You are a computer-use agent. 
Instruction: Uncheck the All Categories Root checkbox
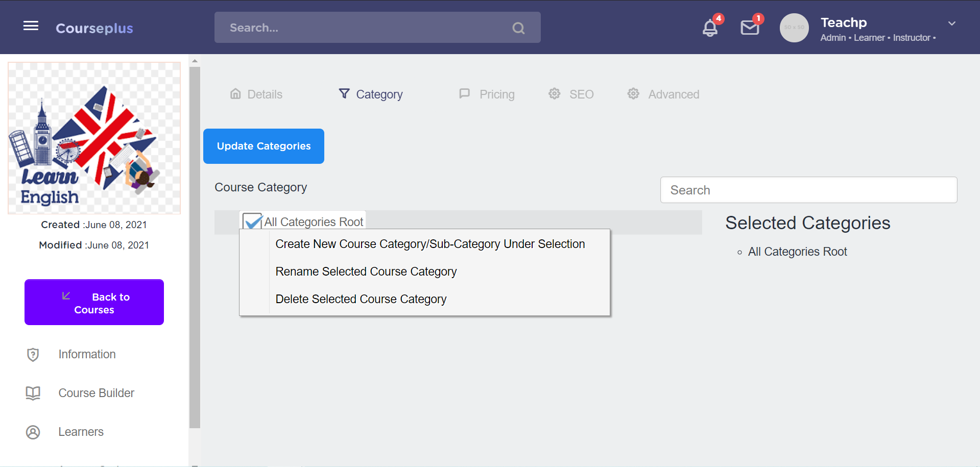[252, 222]
